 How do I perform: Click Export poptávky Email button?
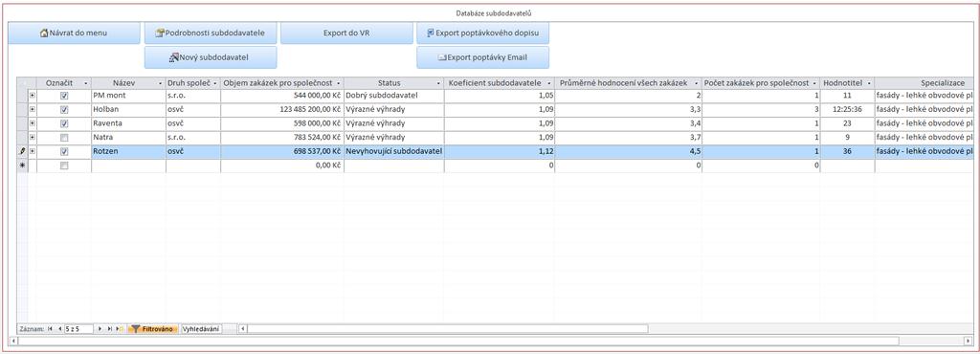point(482,57)
